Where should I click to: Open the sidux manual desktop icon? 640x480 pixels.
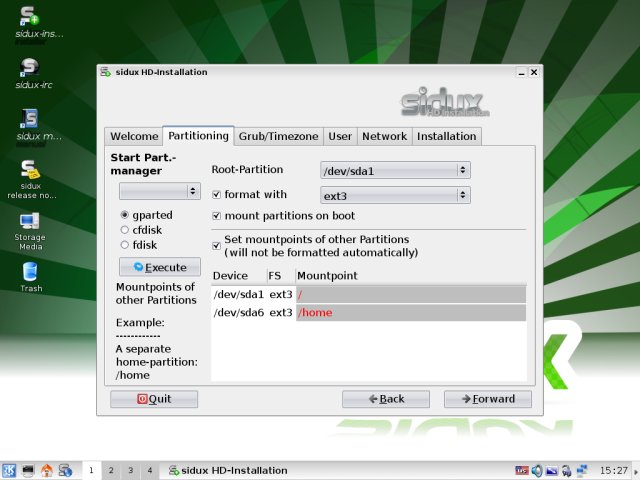pos(29,119)
